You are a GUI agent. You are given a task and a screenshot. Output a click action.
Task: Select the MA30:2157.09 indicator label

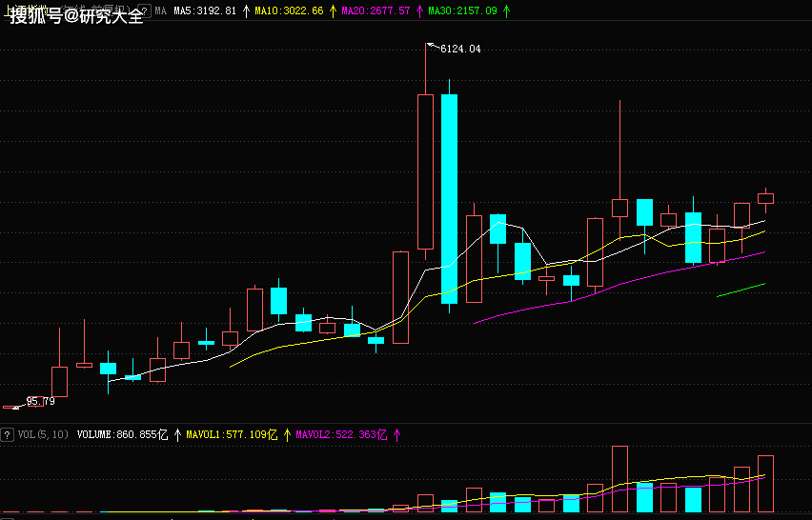coord(462,10)
